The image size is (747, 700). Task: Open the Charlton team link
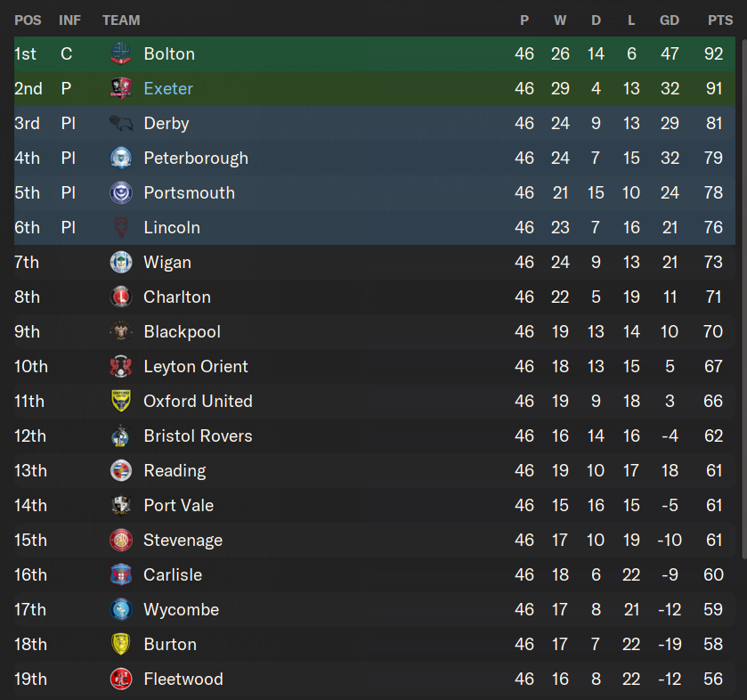click(177, 297)
